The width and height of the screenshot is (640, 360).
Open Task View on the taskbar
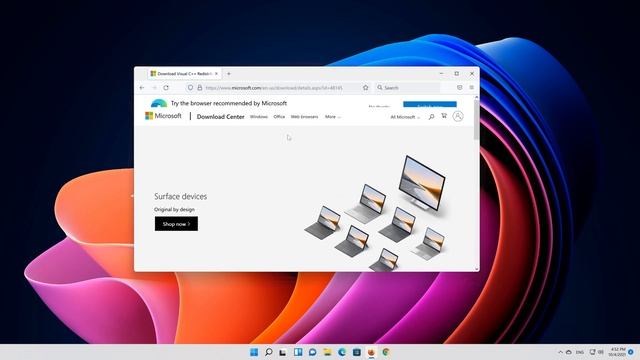283,352
